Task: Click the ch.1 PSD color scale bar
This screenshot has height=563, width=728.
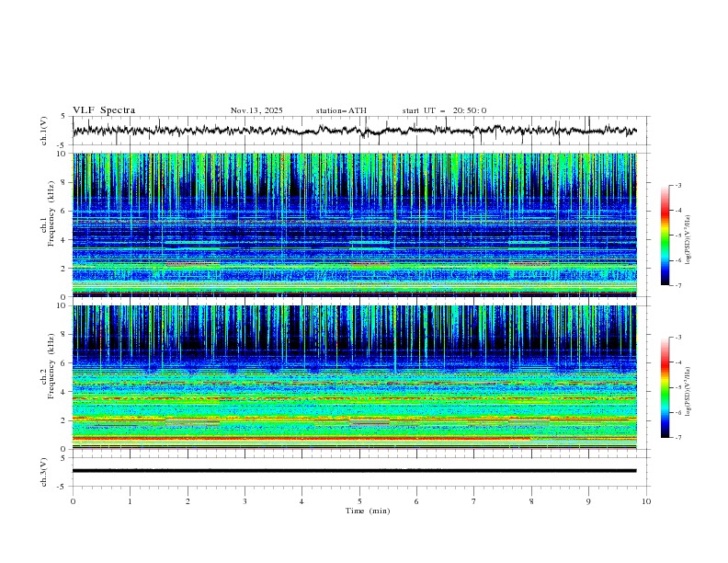Action: click(x=665, y=235)
